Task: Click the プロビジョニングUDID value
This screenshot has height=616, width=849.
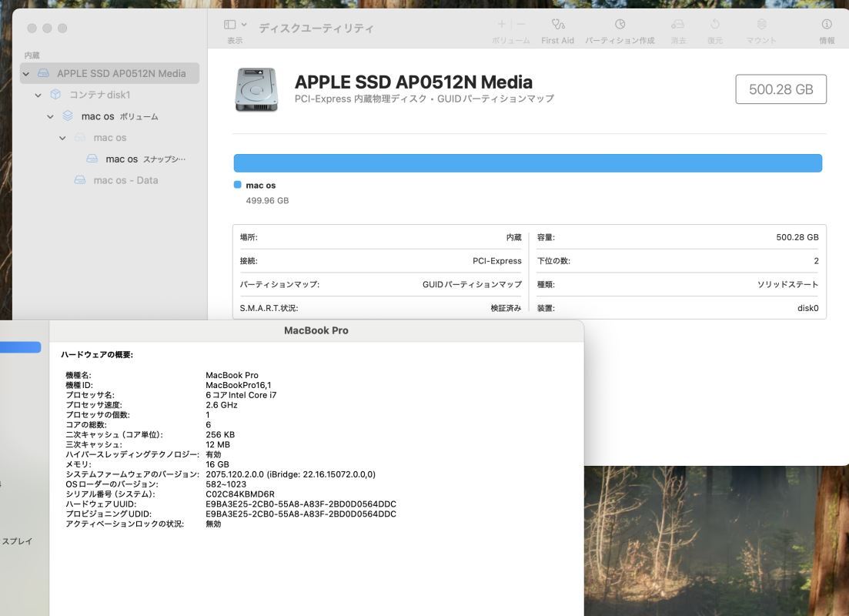Action: click(301, 514)
